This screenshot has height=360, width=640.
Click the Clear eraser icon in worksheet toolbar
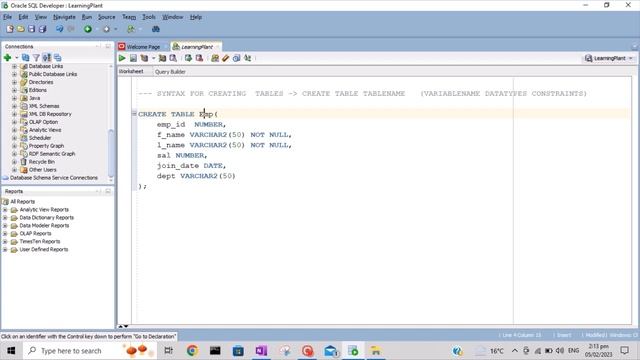[x=225, y=58]
